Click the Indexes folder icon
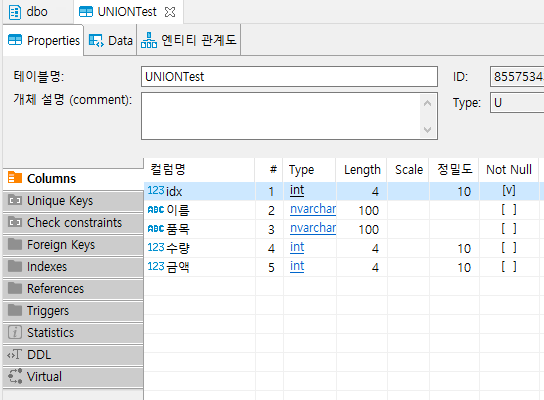The width and height of the screenshot is (544, 400). coord(15,266)
